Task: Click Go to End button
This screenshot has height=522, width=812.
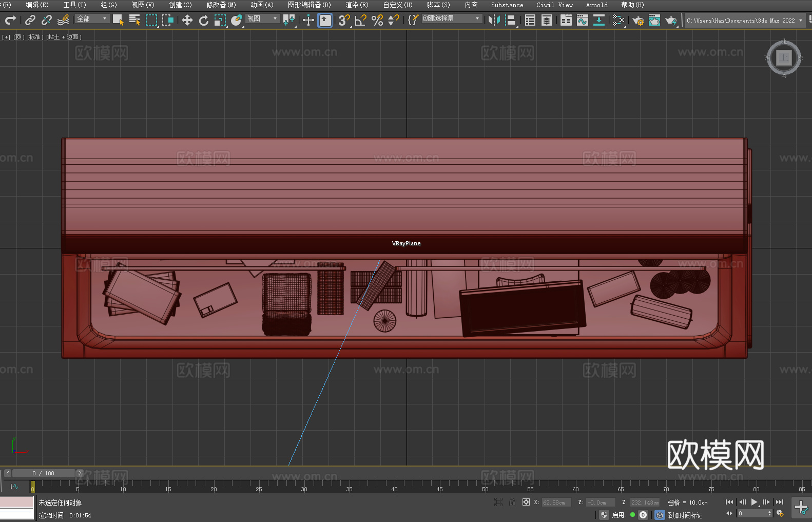Action: (x=780, y=502)
